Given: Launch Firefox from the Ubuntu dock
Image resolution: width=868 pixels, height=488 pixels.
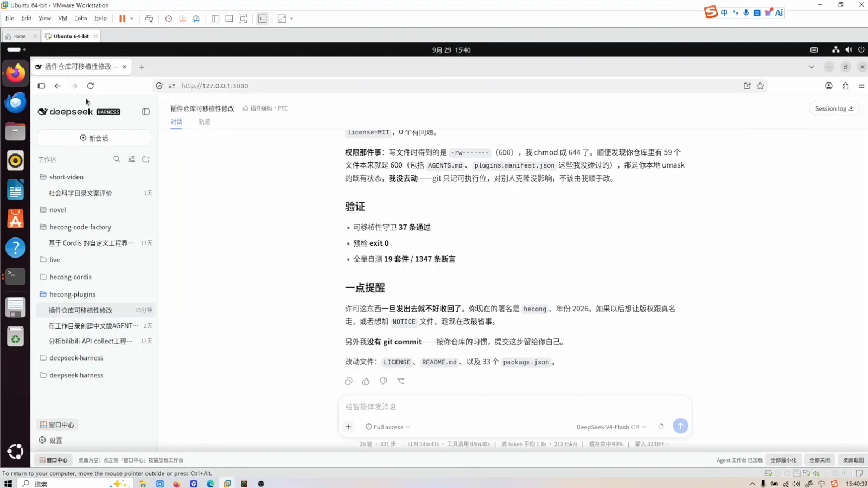Looking at the screenshot, I should 15,73.
